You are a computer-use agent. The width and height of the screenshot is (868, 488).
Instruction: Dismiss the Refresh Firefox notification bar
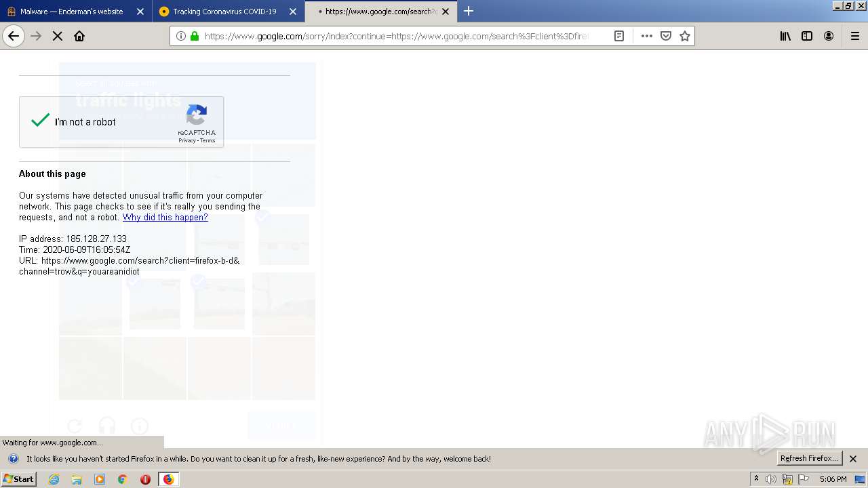tap(854, 459)
